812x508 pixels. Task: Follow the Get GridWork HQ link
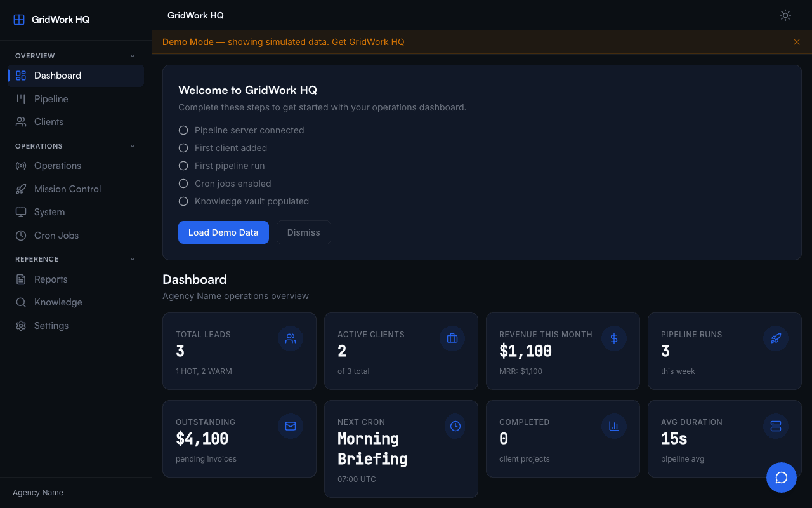[368, 42]
